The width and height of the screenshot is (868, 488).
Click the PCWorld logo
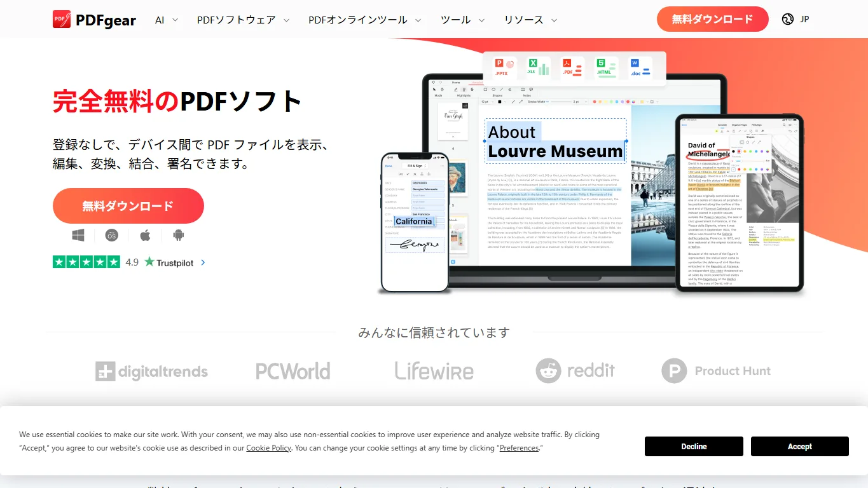(x=293, y=371)
